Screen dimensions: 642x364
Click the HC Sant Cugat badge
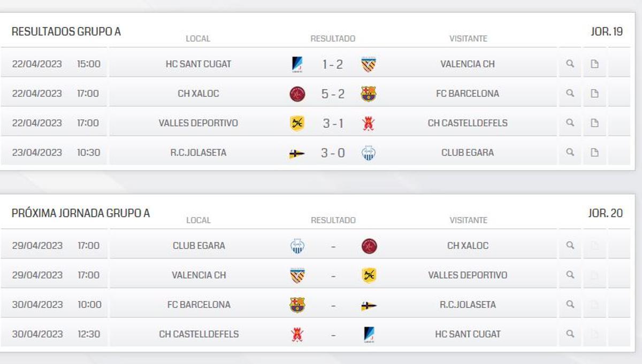[296, 64]
